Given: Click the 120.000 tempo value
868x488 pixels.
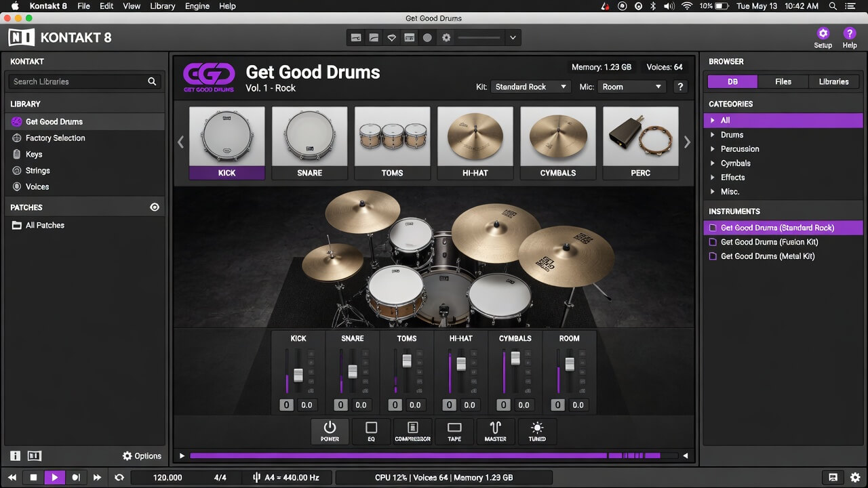Looking at the screenshot, I should (x=167, y=477).
